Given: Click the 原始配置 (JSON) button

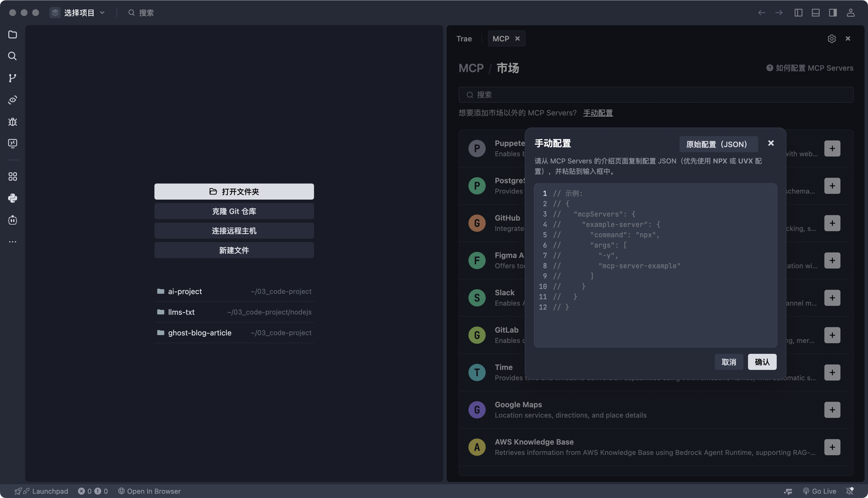Looking at the screenshot, I should click(718, 144).
